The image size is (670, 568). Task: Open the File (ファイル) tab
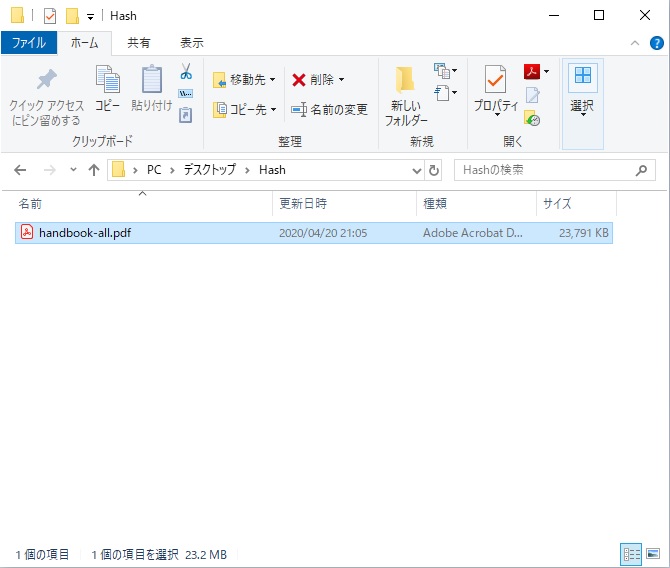(29, 43)
